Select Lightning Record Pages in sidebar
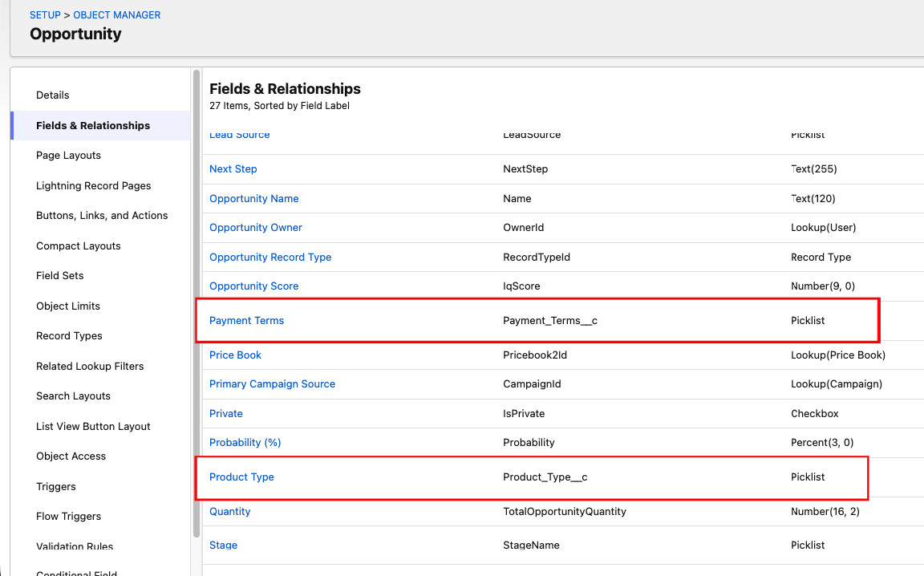This screenshot has height=576, width=924. click(93, 185)
